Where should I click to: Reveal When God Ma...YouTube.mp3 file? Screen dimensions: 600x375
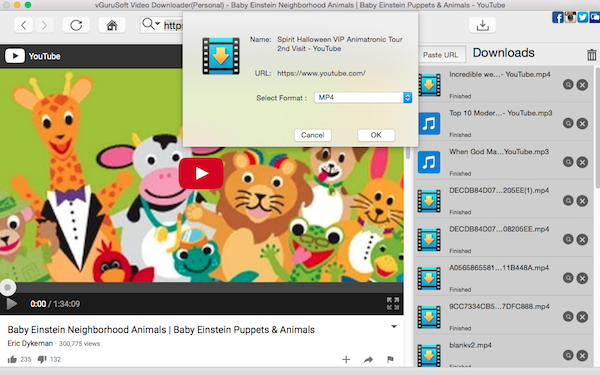[x=568, y=162]
